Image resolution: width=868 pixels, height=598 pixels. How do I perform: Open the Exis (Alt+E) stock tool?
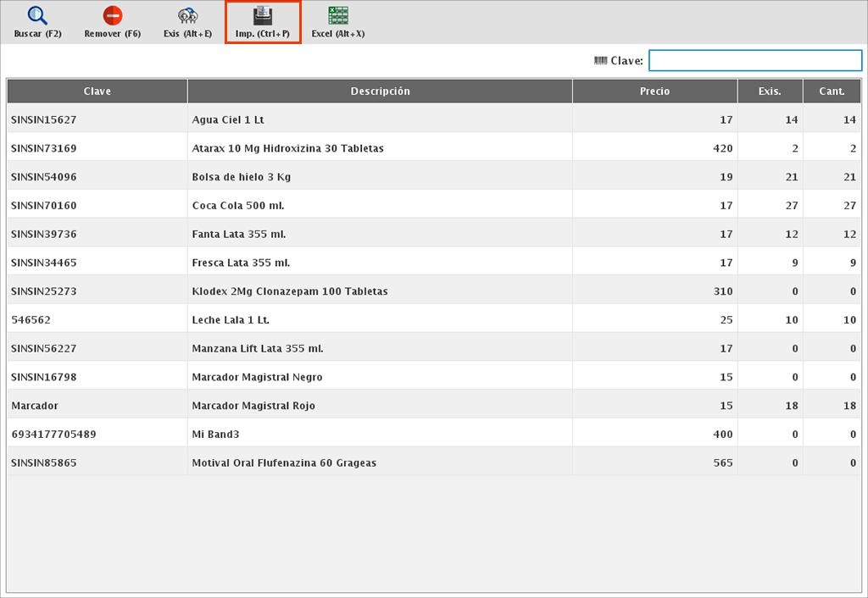(x=187, y=16)
